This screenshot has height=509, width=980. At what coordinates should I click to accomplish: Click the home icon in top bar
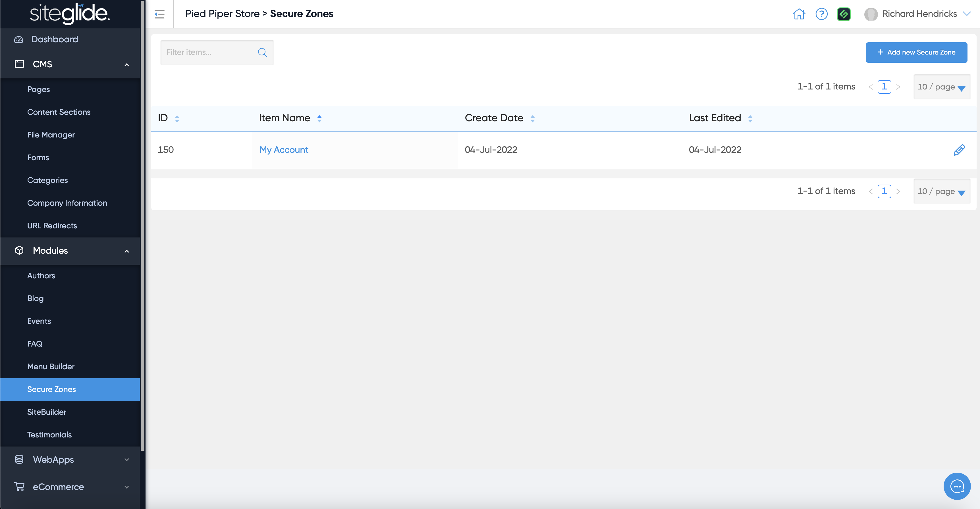tap(799, 14)
